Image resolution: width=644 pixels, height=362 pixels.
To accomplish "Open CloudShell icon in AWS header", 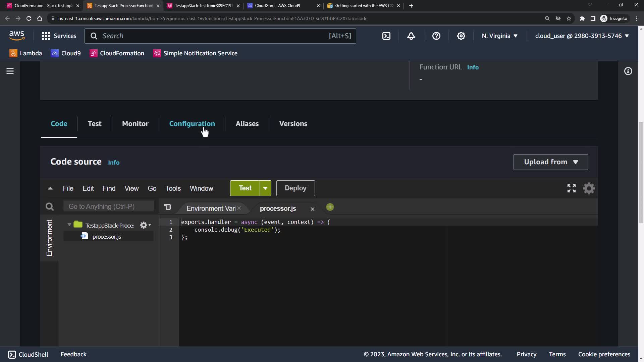I will click(386, 36).
